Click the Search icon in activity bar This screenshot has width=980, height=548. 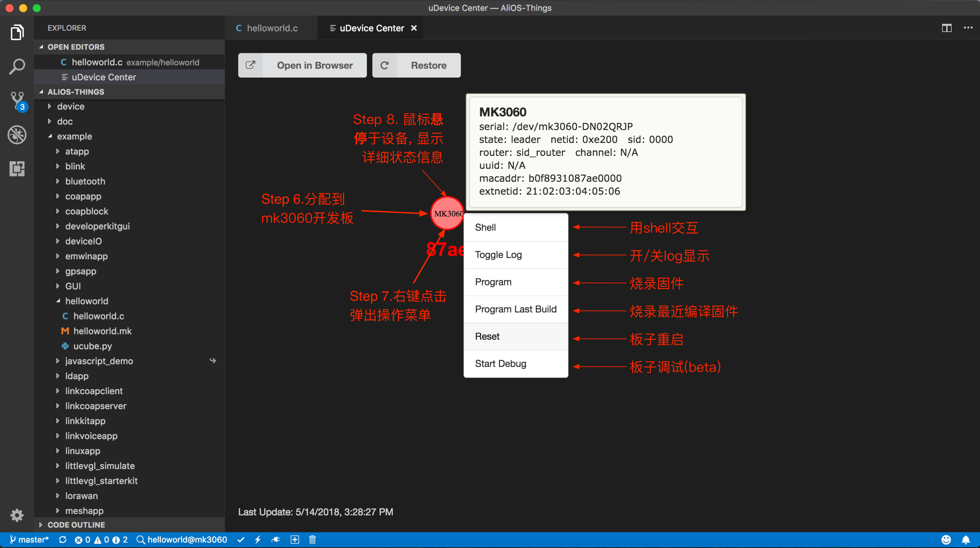[17, 66]
